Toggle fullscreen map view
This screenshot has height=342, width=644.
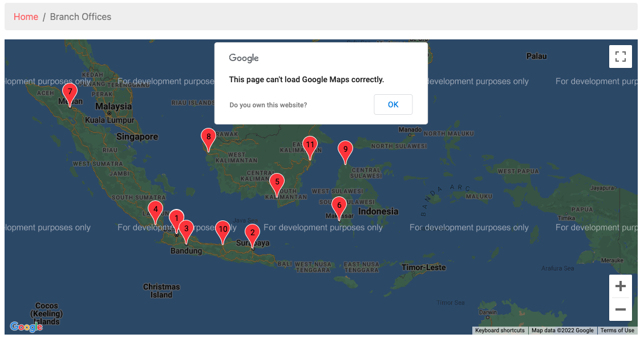(x=620, y=57)
